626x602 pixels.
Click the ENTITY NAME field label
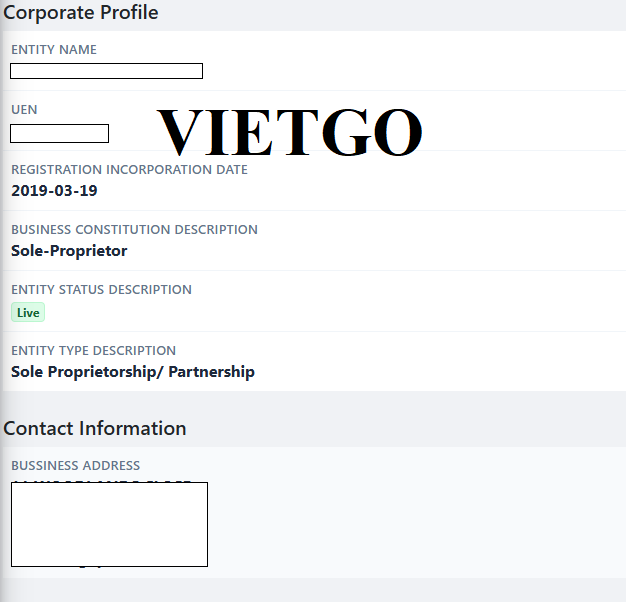coord(54,50)
